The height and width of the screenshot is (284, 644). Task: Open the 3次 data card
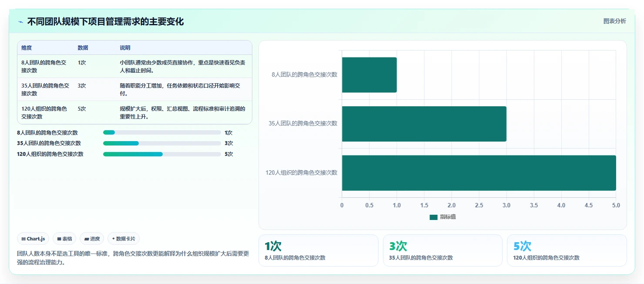pos(443,250)
